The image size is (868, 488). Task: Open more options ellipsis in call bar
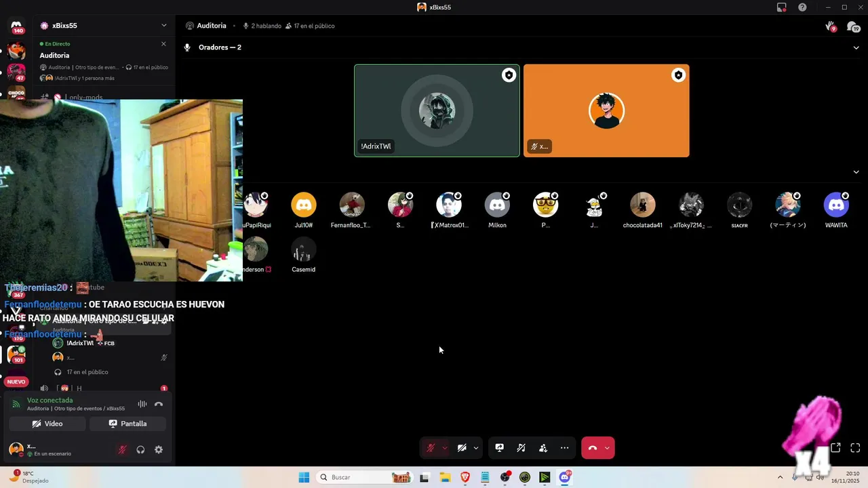coord(565,448)
